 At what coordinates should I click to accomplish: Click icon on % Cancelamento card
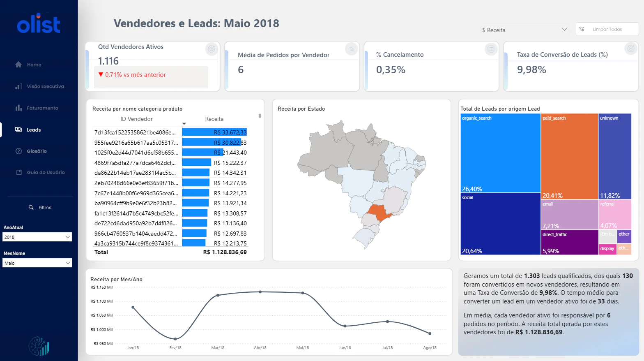[491, 49]
